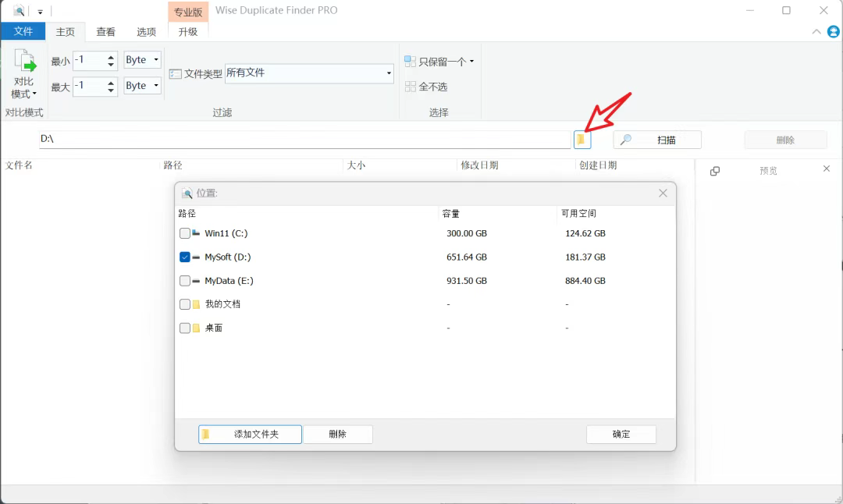Click the 651.64 GB capacity value
The width and height of the screenshot is (843, 504).
click(467, 257)
